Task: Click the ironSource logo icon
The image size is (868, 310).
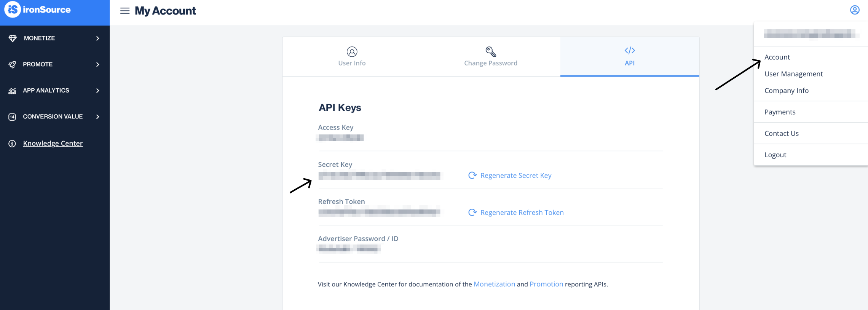Action: tap(13, 10)
